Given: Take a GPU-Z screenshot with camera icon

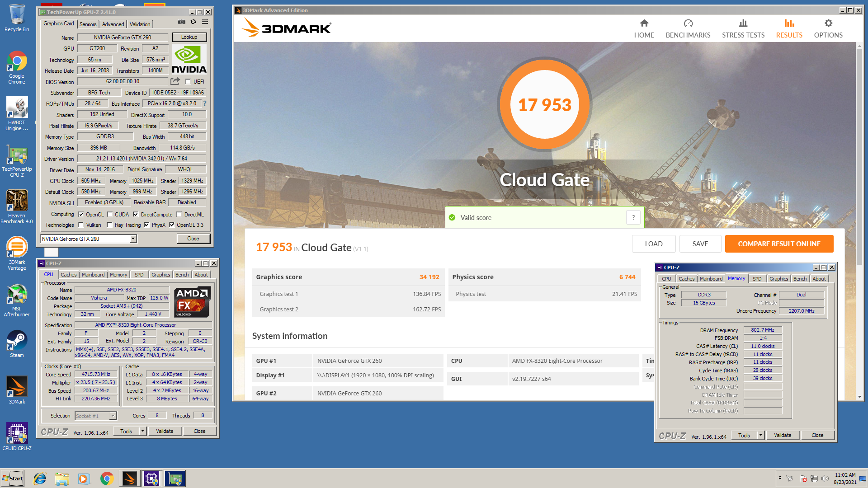Looking at the screenshot, I should (x=181, y=22).
